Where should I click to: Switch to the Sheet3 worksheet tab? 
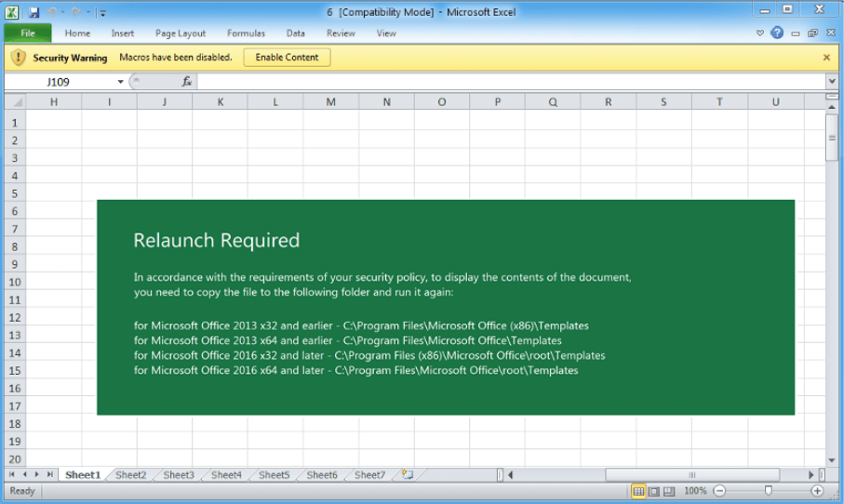[x=179, y=474]
